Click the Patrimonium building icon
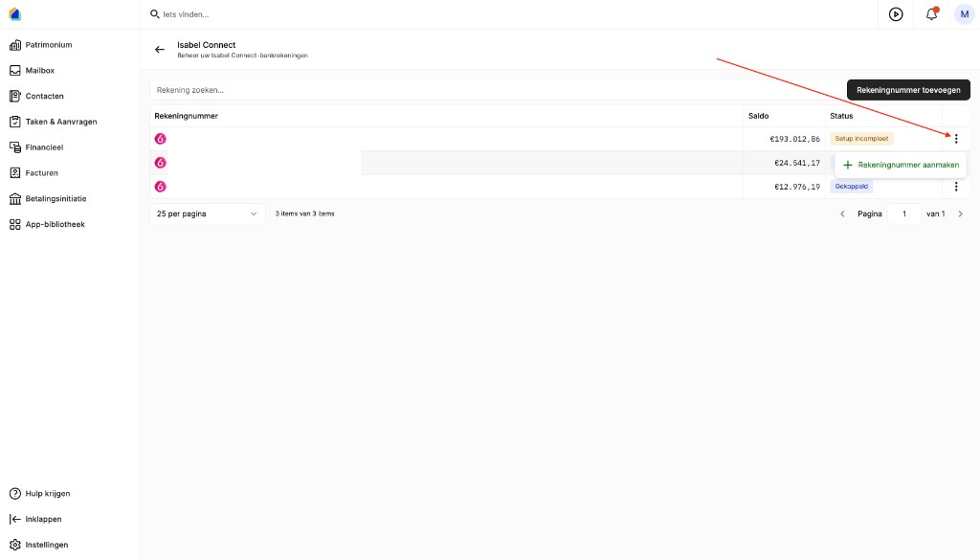 click(15, 45)
